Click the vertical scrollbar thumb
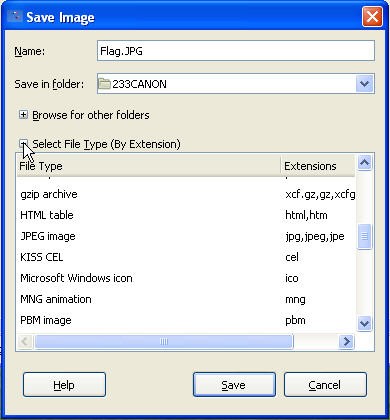The height and width of the screenshot is (420, 390). pos(364,236)
